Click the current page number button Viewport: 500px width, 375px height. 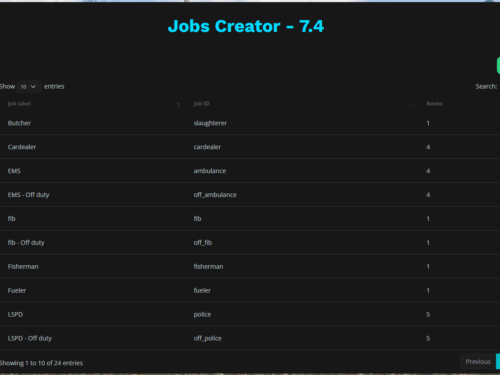(498, 362)
